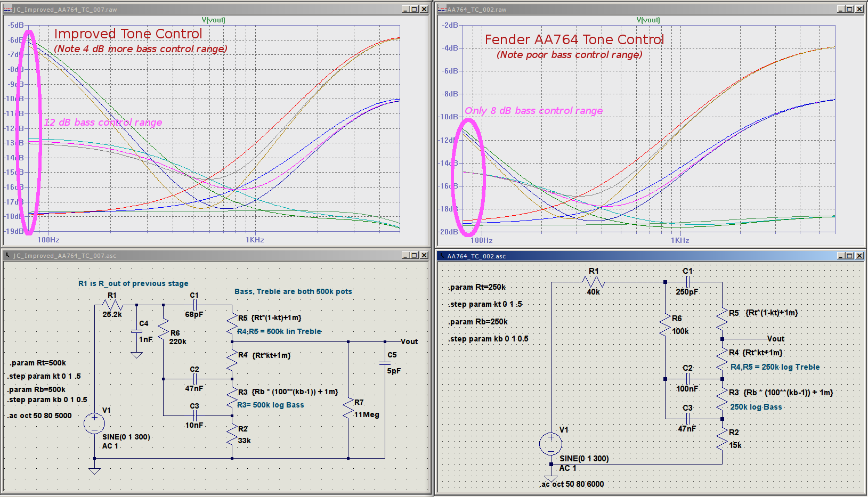
Task: Click the V1 voltage source symbol in AA764_TC_002 schematic
Action: [550, 444]
